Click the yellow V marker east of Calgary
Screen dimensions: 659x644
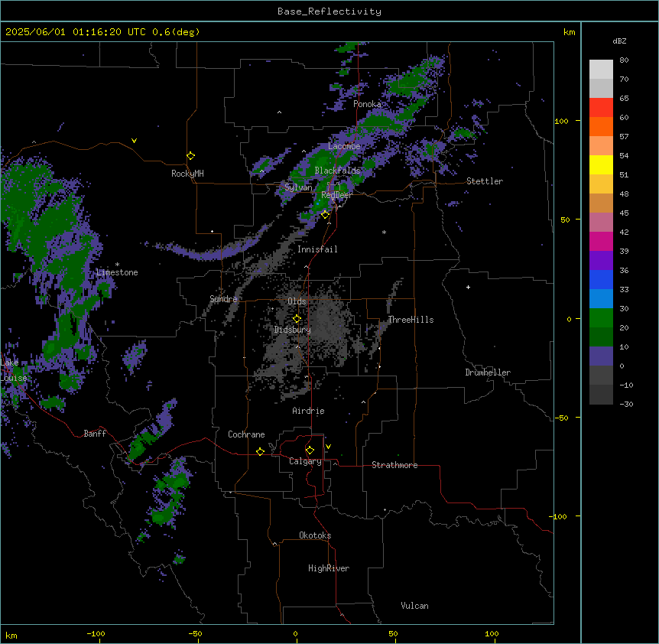click(x=328, y=447)
